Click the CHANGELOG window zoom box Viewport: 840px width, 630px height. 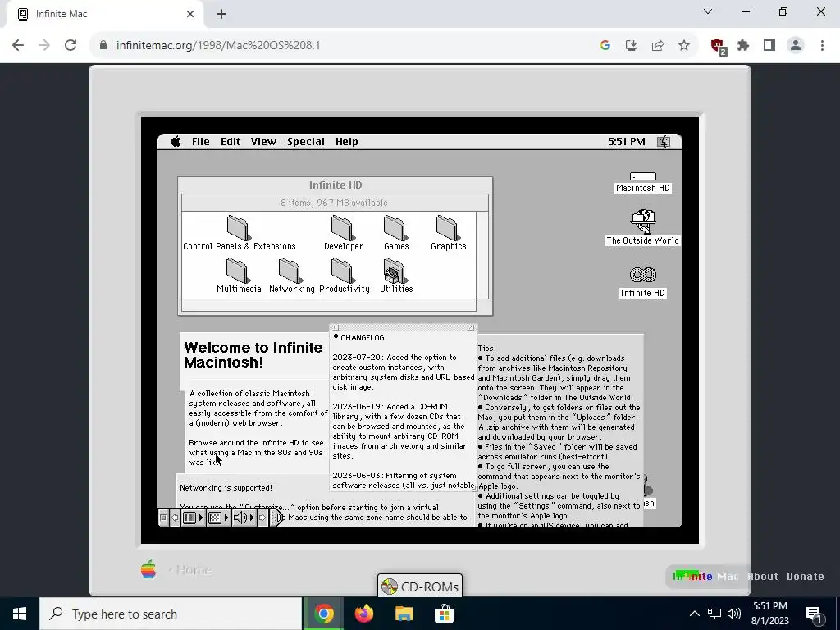coord(471,327)
